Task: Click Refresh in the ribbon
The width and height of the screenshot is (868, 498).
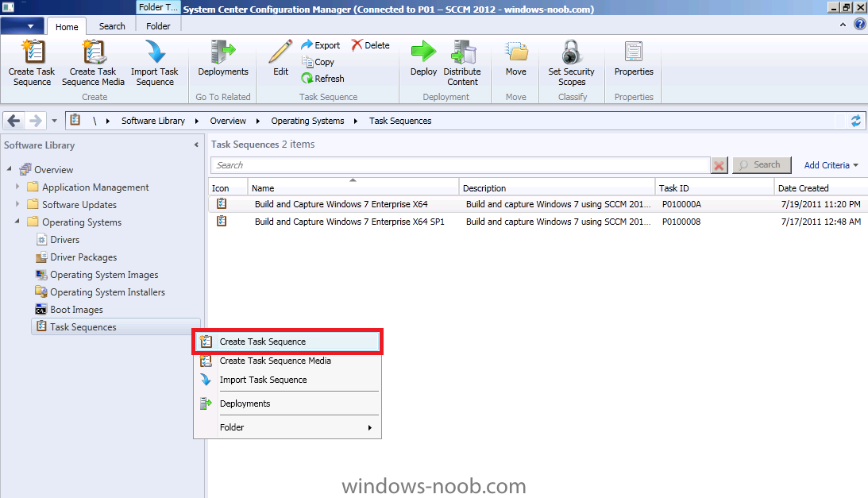Action: pyautogui.click(x=322, y=79)
